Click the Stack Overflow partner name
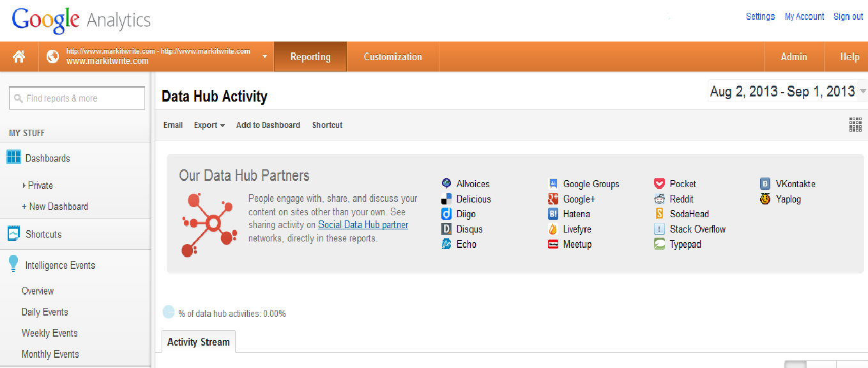This screenshot has height=368, width=868. click(697, 229)
